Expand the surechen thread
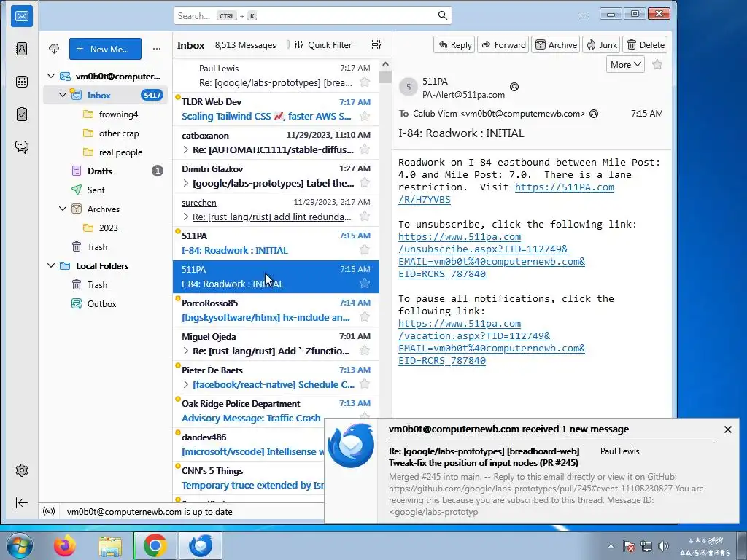Image resolution: width=747 pixels, height=560 pixels. coord(186,217)
